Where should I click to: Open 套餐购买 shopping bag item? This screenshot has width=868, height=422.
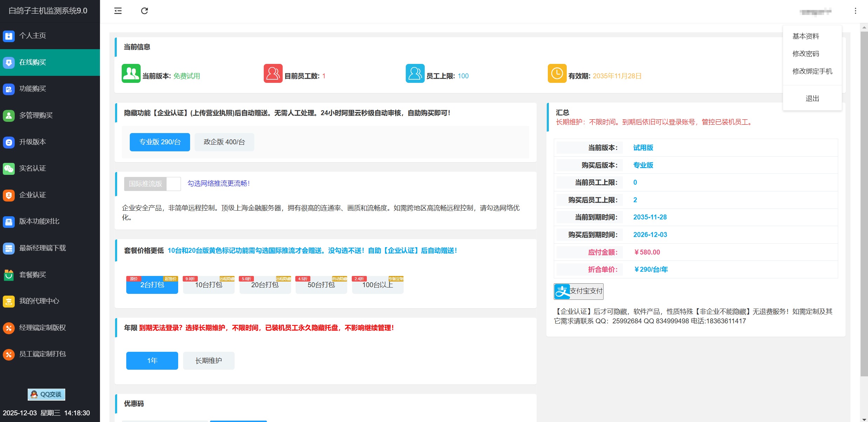point(32,275)
